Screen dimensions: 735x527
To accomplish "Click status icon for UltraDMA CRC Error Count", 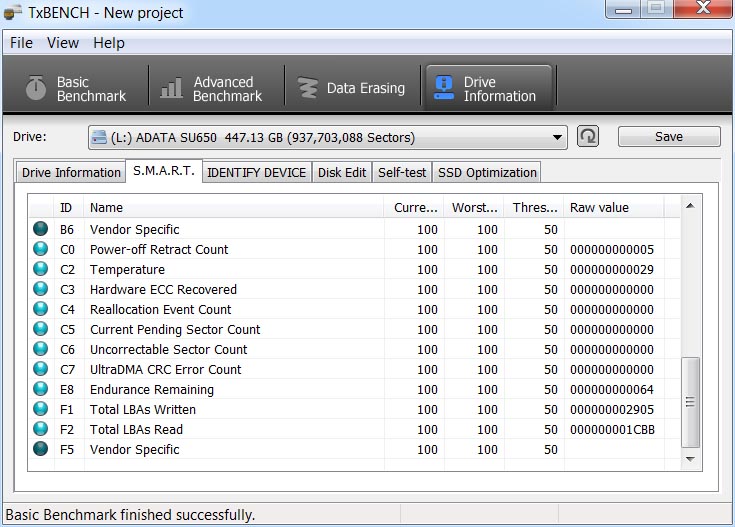I will click(41, 369).
